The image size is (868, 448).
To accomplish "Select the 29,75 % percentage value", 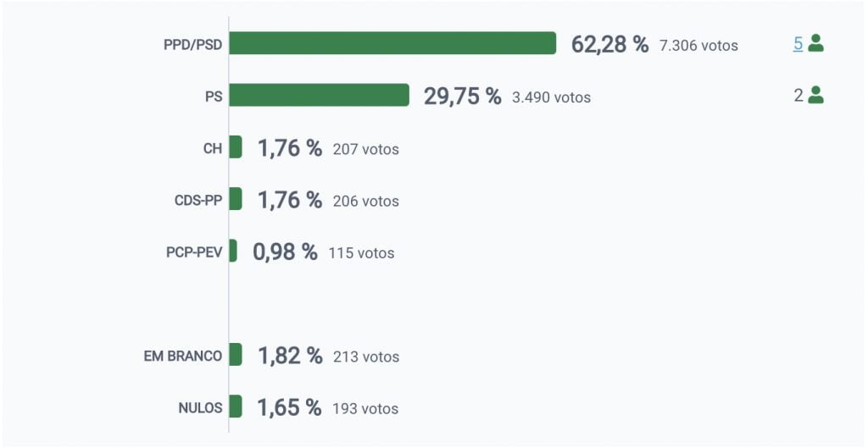I will point(462,96).
